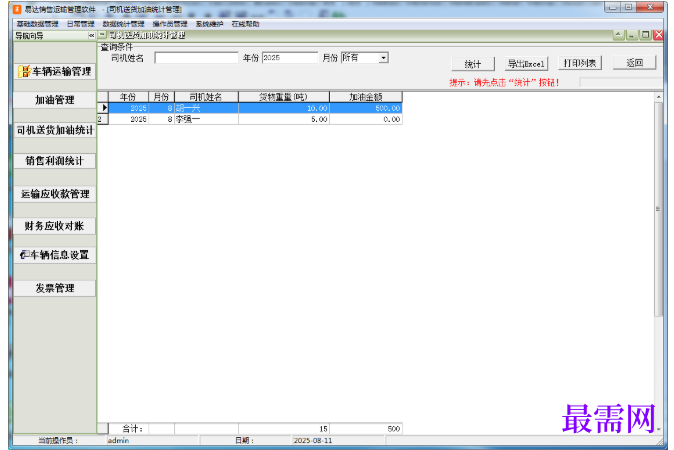Viewport: 674px width, 450px height.
Task: Open 运输应收款管理 from the sidebar
Action: click(55, 194)
